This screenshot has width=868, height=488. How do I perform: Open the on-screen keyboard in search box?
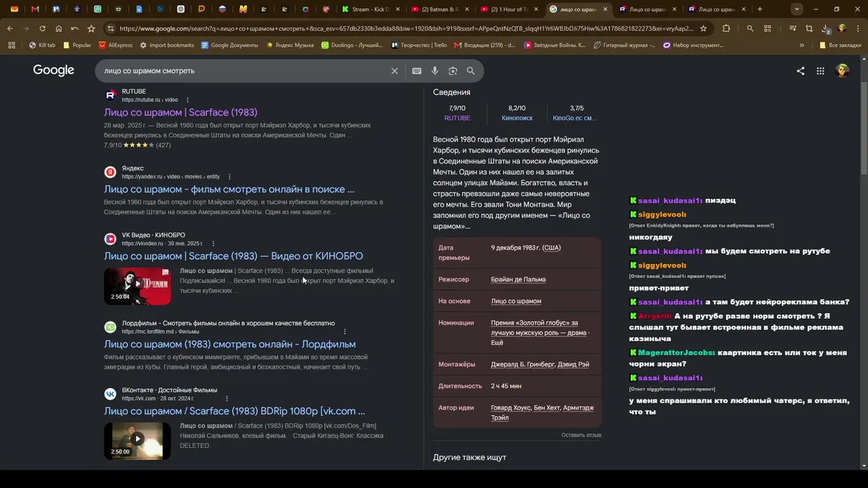point(416,70)
